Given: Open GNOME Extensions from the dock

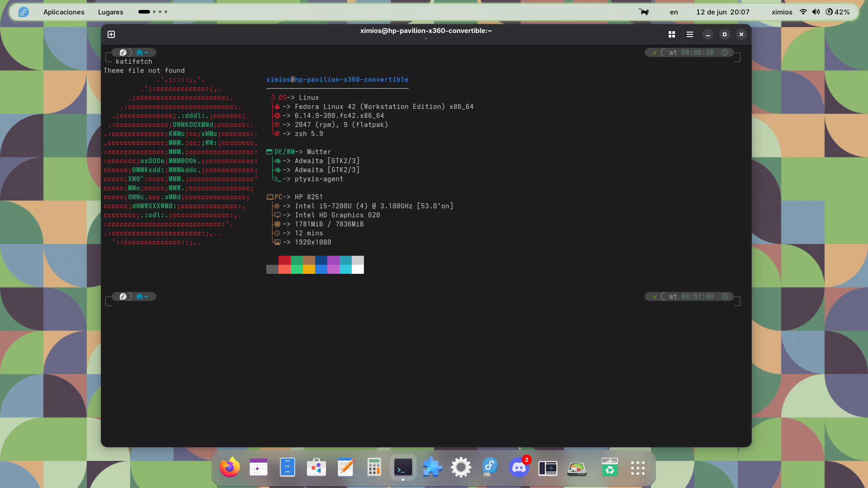Looking at the screenshot, I should pyautogui.click(x=432, y=468).
